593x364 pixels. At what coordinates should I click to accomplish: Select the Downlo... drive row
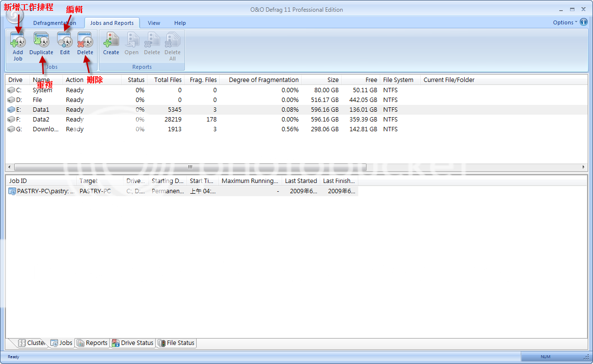click(296, 129)
